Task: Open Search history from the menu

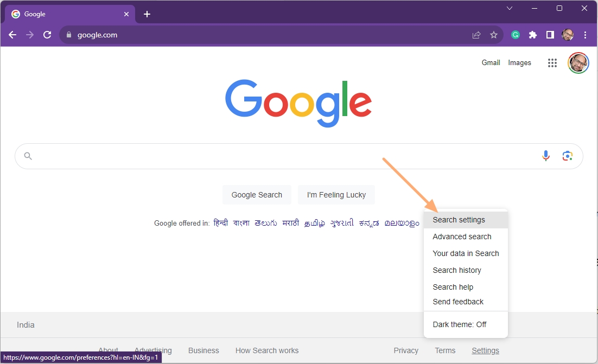Action: click(466, 270)
